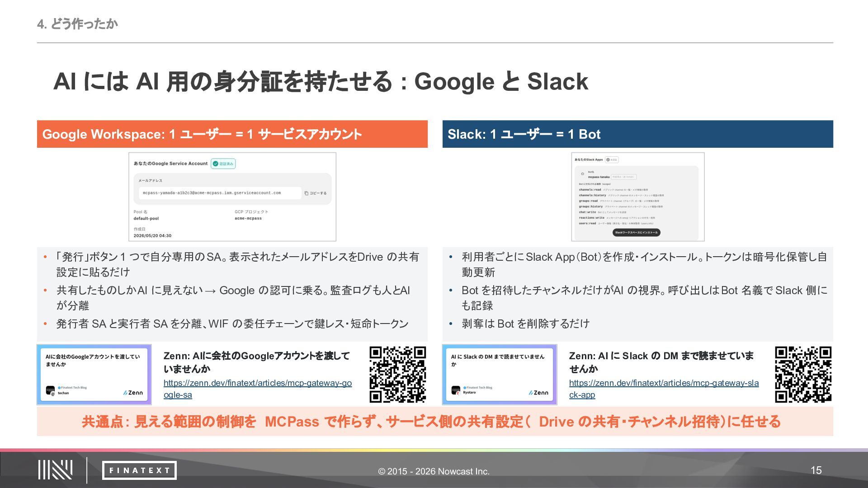Click the 'channels:history' scope row
This screenshot has height=488, width=868.
[621, 196]
